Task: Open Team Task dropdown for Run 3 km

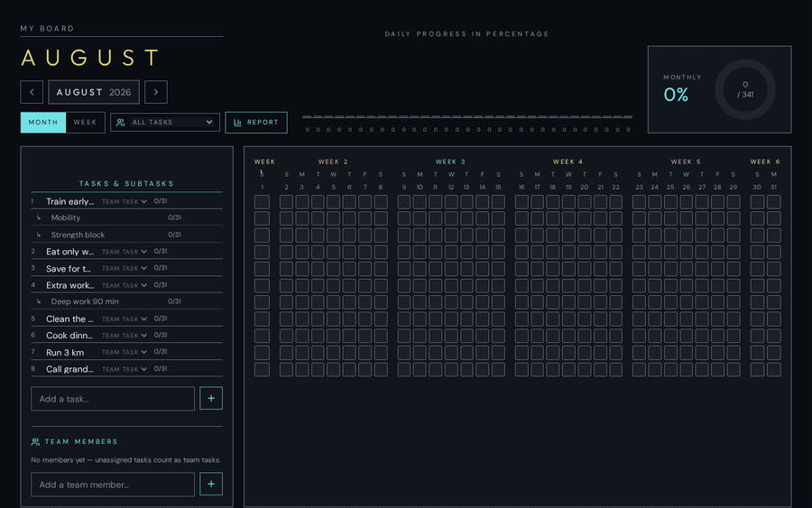Action: point(125,352)
